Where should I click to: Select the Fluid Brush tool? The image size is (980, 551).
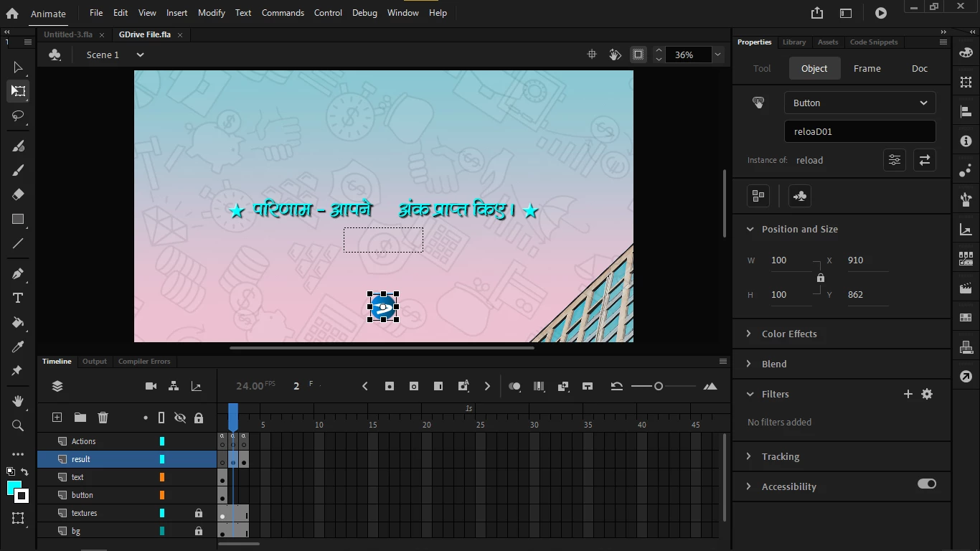coord(18,146)
